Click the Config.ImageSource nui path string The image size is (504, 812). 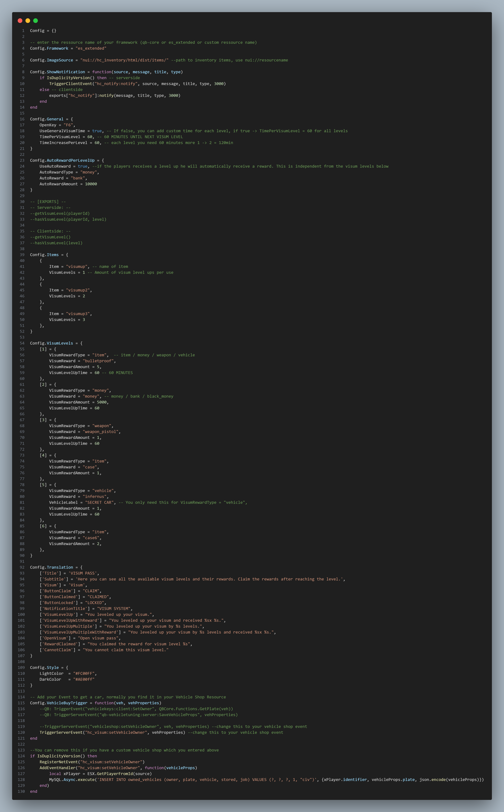click(x=124, y=60)
